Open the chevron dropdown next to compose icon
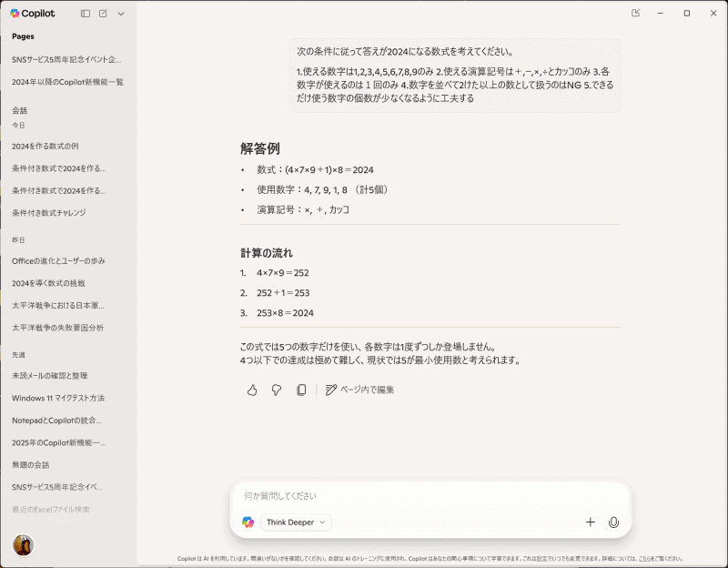The image size is (728, 568). pos(121,13)
